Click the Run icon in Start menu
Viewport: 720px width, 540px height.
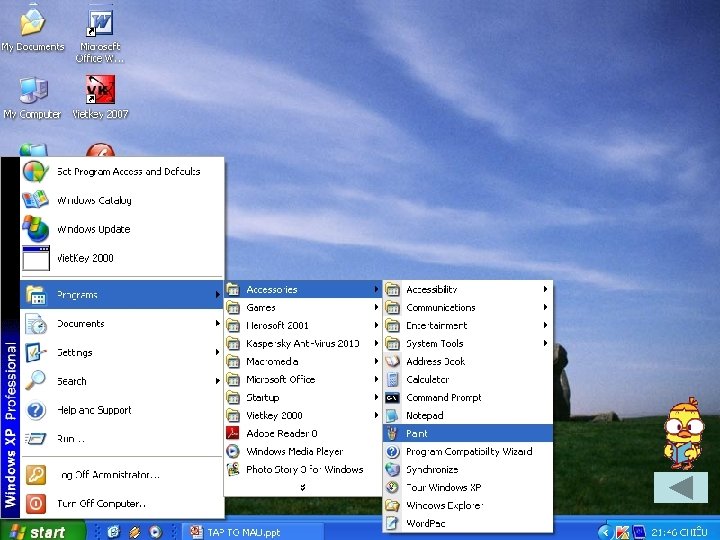point(36,439)
